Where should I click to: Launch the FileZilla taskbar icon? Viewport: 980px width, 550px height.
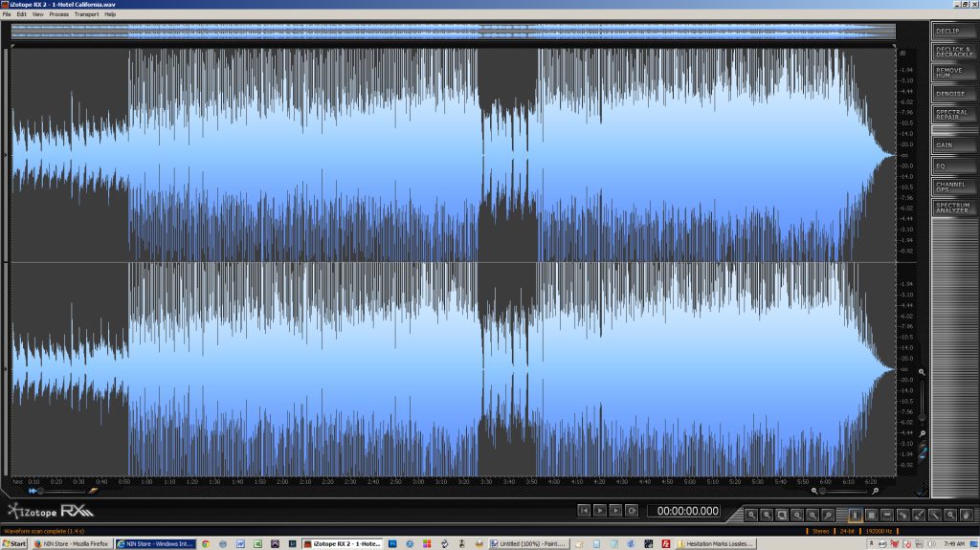666,543
